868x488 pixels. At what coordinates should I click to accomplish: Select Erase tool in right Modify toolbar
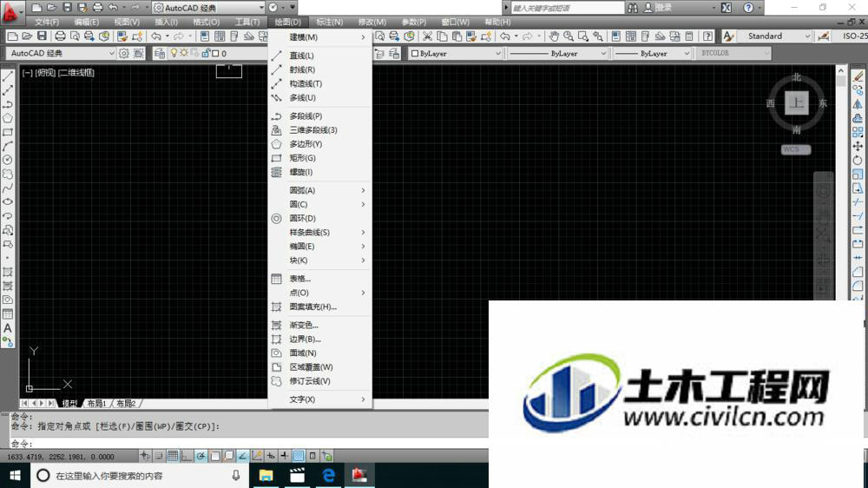tap(858, 76)
